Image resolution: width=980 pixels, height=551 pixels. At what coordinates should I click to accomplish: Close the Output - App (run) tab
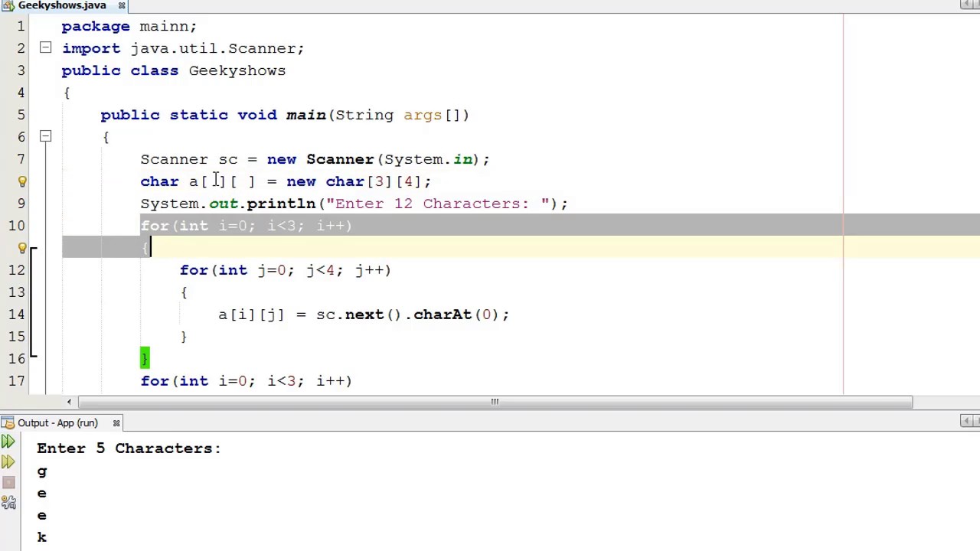pyautogui.click(x=116, y=422)
